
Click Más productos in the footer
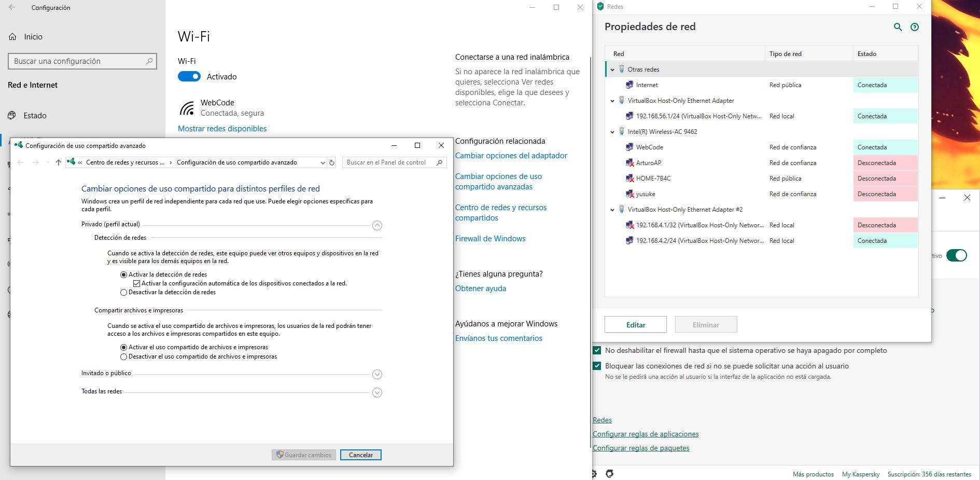(x=813, y=474)
